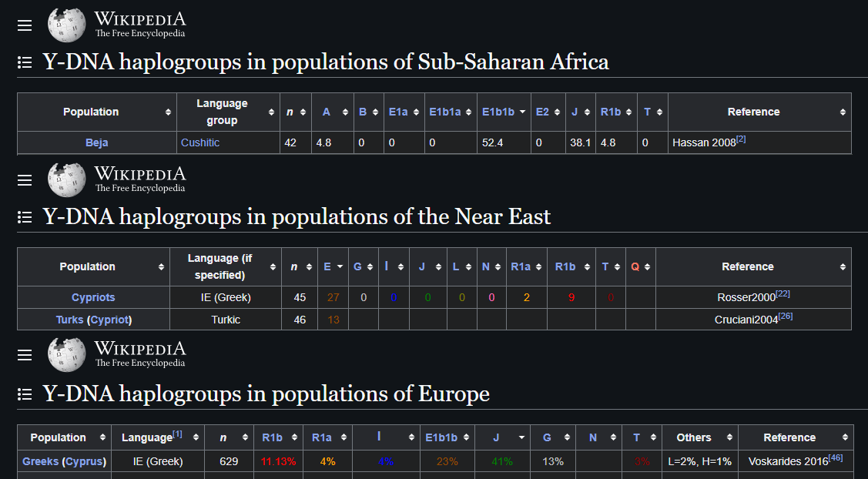Sort Sub-Saharan table by E1b1b column arrow

(522, 112)
